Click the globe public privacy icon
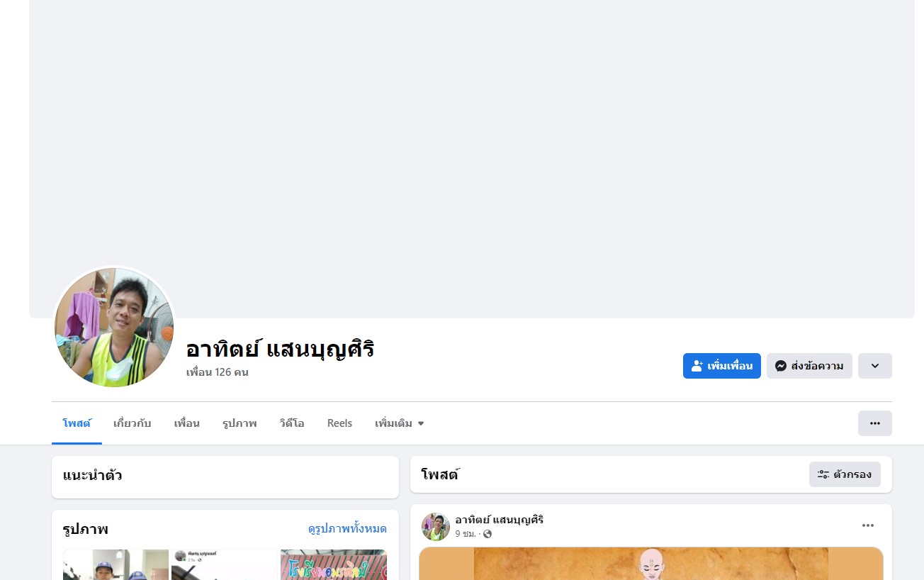Viewport: 924px width, 580px height. pyautogui.click(x=488, y=534)
